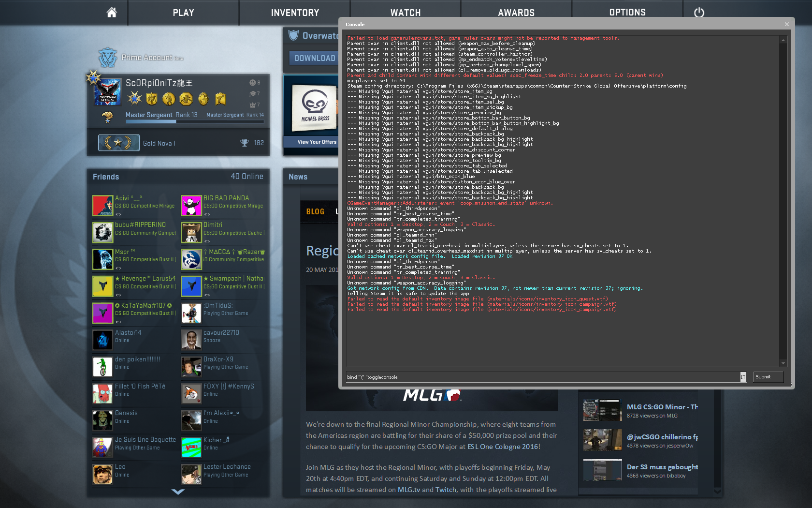Select BIG BAD PANDA friend avatar
Image resolution: width=812 pixels, height=508 pixels.
[x=191, y=206]
